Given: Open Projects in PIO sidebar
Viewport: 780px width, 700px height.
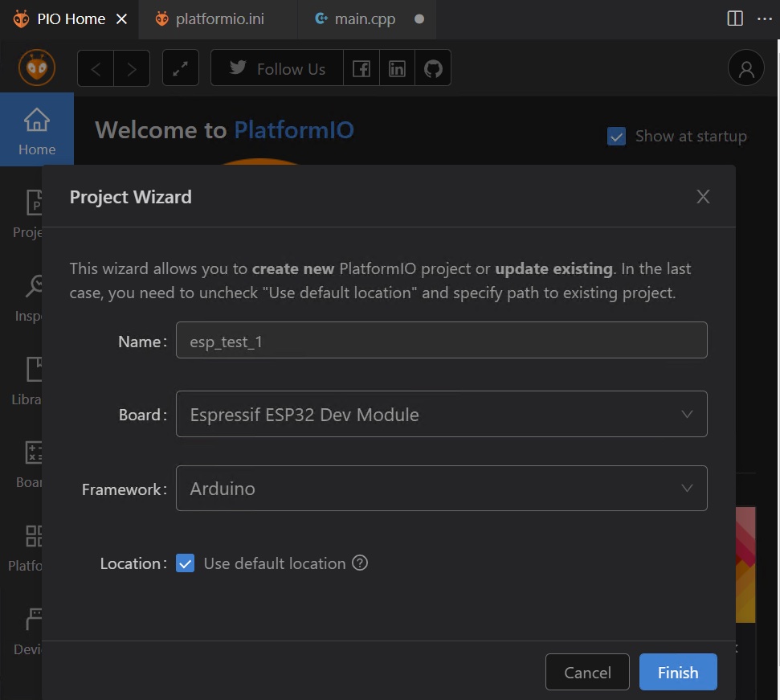Looking at the screenshot, I should [28, 214].
